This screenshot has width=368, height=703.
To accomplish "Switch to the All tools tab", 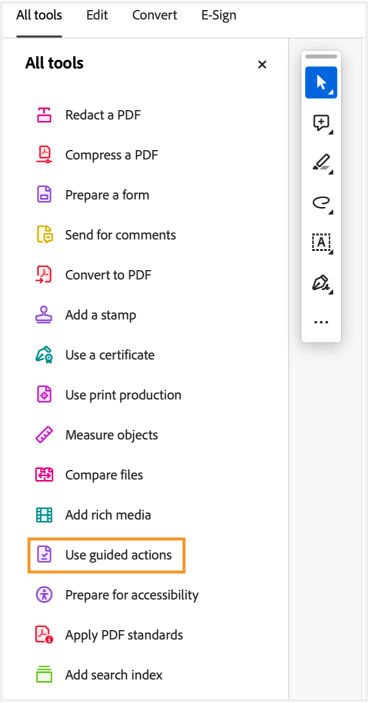I will (39, 15).
